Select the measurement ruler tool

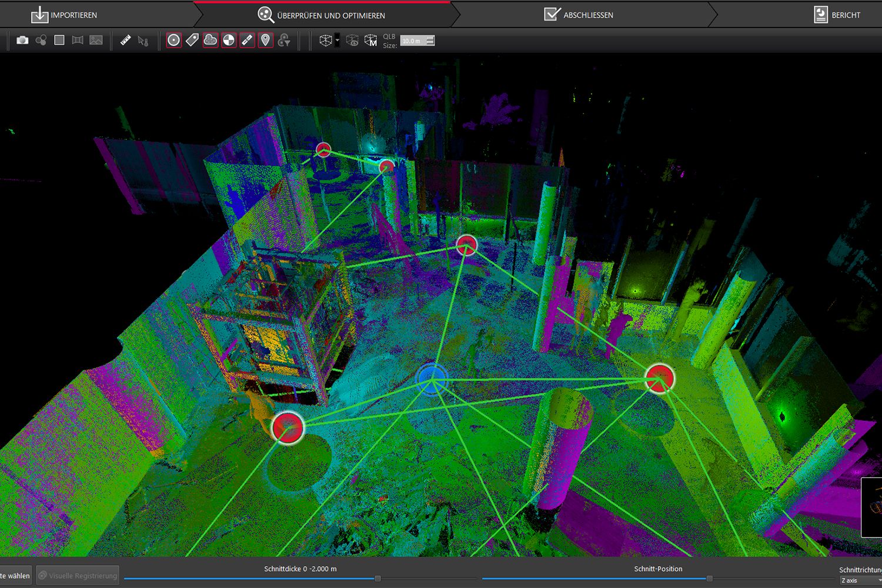point(125,40)
